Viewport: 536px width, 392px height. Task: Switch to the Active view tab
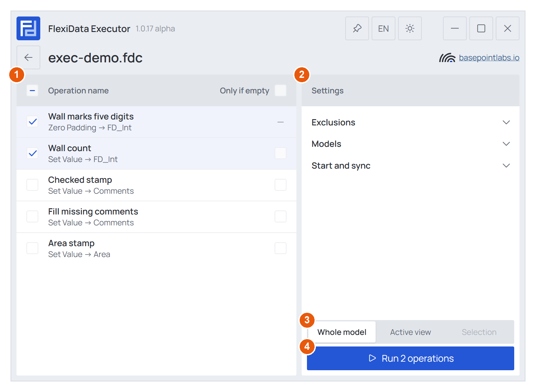411,332
